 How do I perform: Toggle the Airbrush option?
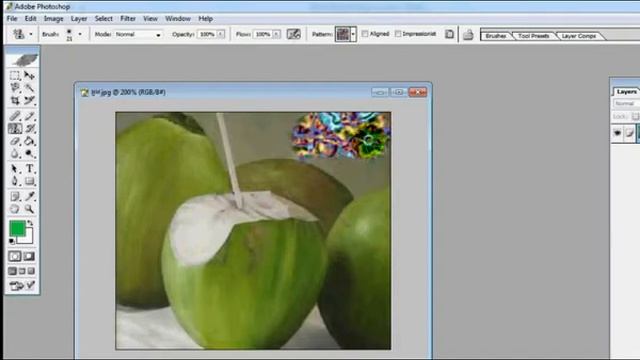[x=294, y=34]
